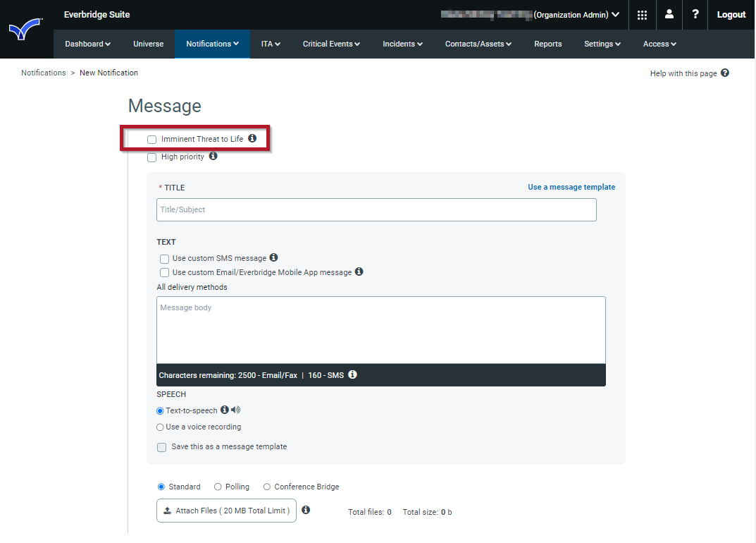Expand the Critical Events menu
This screenshot has width=756, height=543.
331,44
